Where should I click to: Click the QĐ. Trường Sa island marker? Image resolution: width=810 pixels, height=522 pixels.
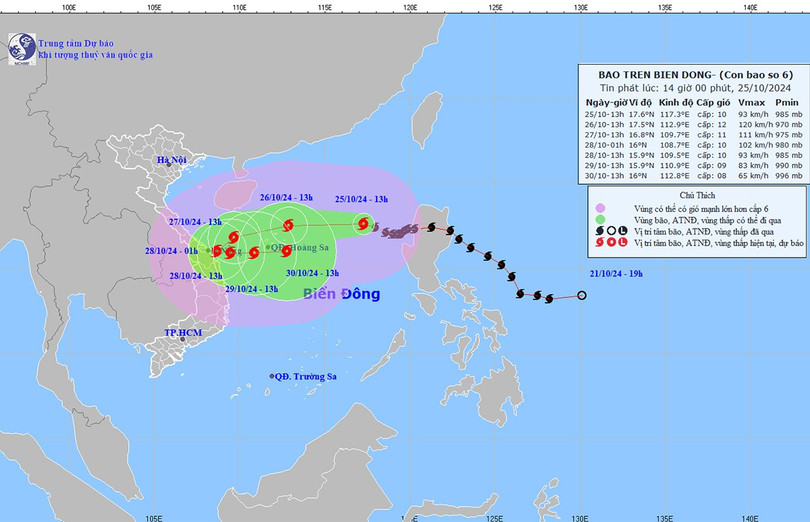click(272, 376)
